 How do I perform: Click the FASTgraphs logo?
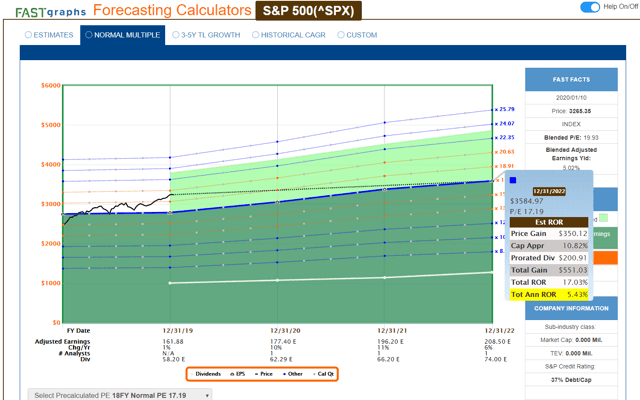coord(51,12)
